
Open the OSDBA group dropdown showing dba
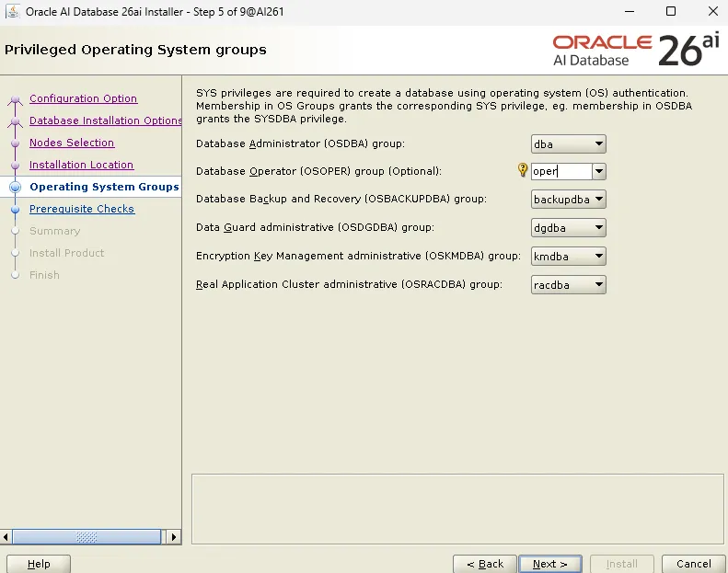568,144
